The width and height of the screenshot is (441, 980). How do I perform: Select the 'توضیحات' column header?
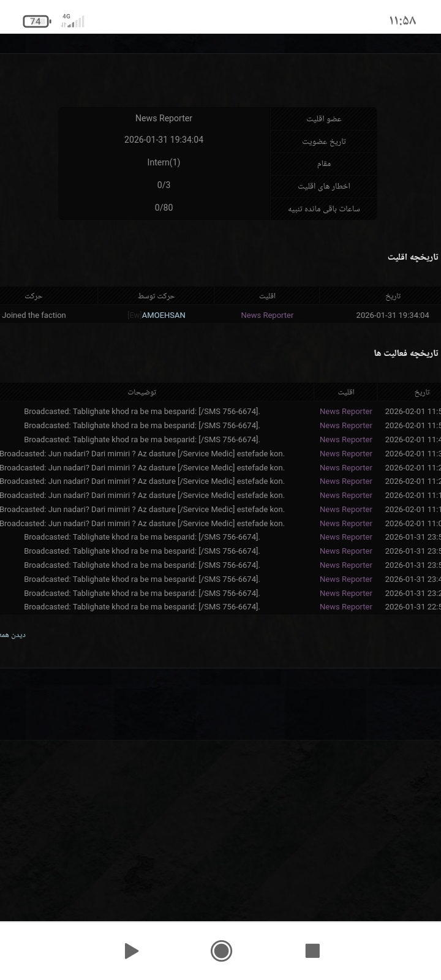(141, 392)
